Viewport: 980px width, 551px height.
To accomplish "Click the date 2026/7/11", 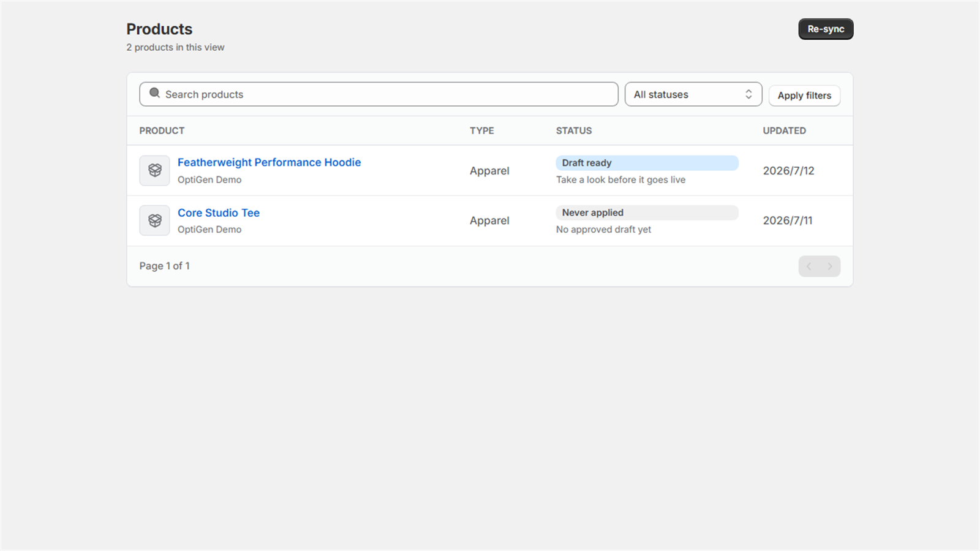I will (x=788, y=220).
